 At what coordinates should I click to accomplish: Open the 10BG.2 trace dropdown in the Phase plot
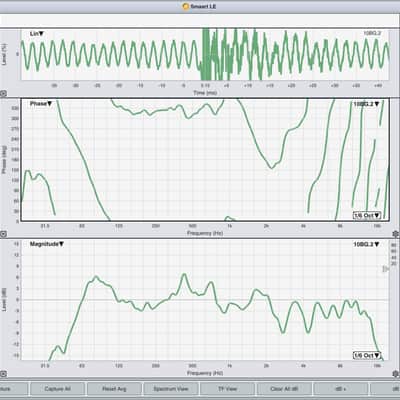366,104
